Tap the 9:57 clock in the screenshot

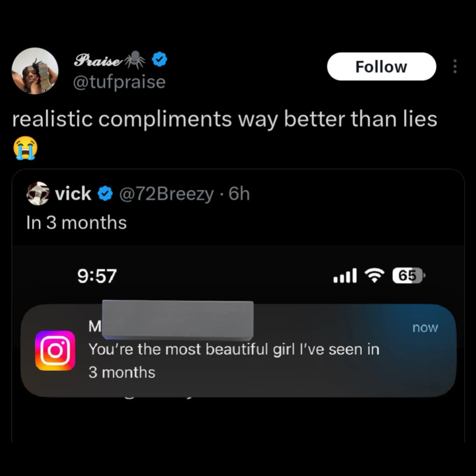pos(96,275)
